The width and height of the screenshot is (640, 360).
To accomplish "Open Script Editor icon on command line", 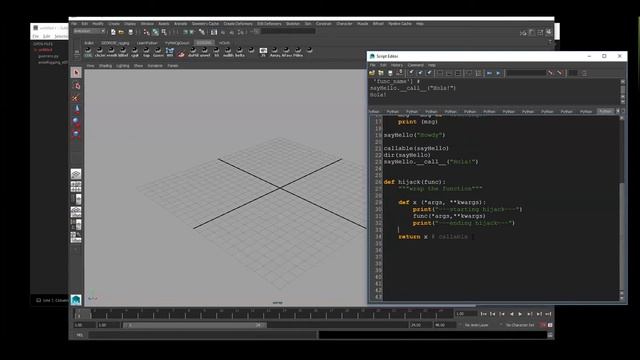I will 550,335.
